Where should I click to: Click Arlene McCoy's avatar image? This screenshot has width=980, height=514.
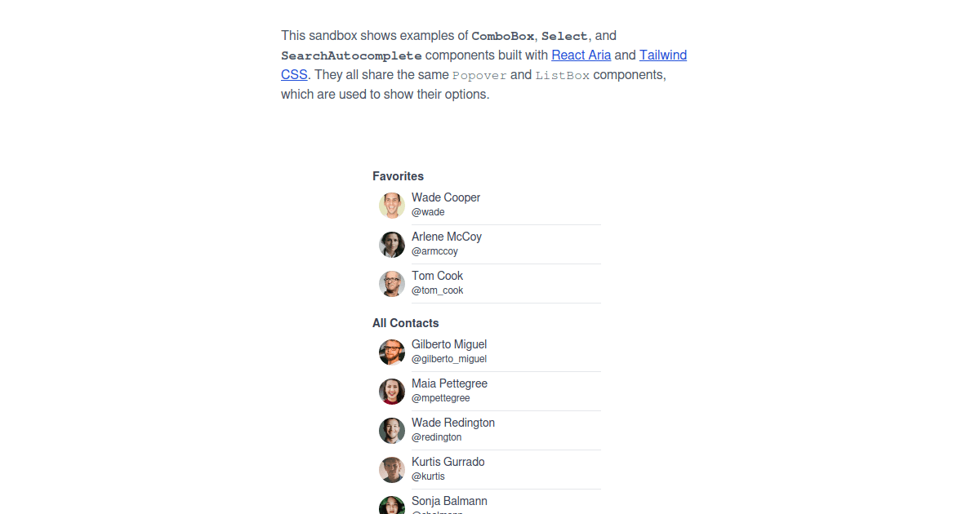pos(392,244)
